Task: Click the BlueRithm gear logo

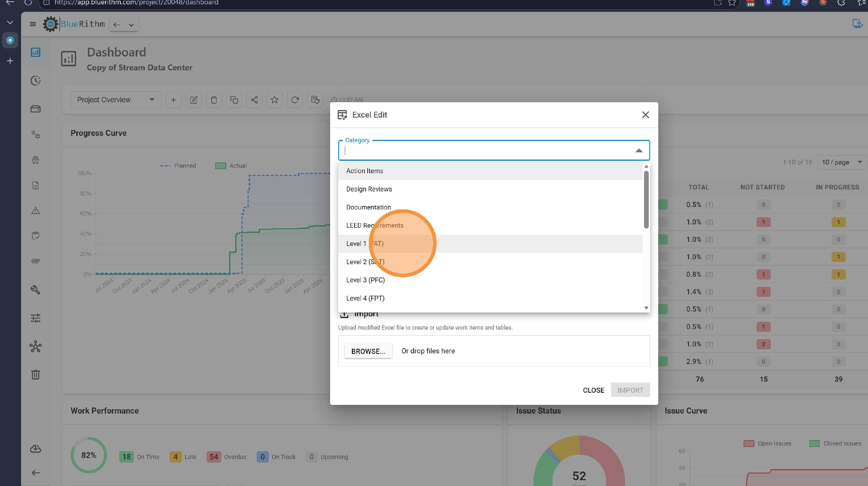Action: [51, 24]
